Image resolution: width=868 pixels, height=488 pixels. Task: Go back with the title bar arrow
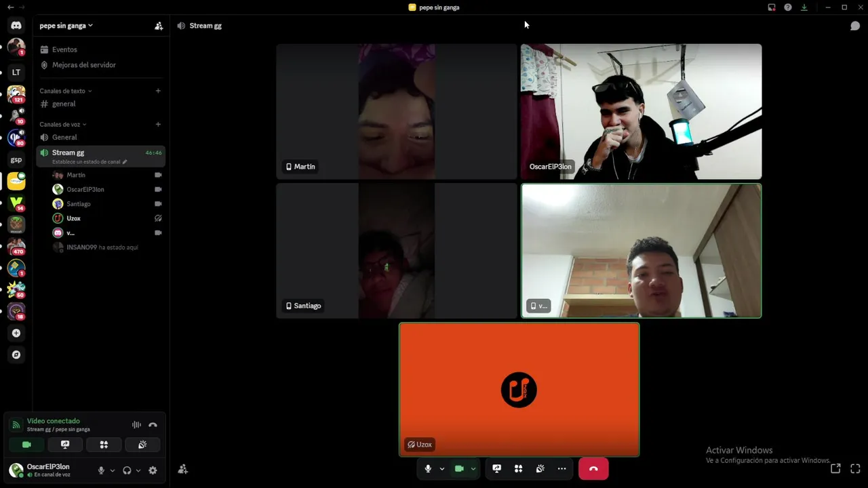[9, 7]
